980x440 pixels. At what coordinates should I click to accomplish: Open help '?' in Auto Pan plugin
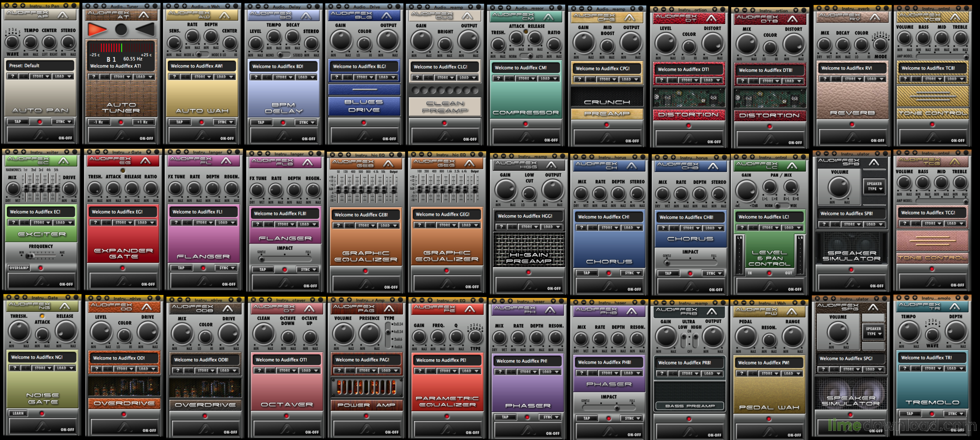[12, 76]
